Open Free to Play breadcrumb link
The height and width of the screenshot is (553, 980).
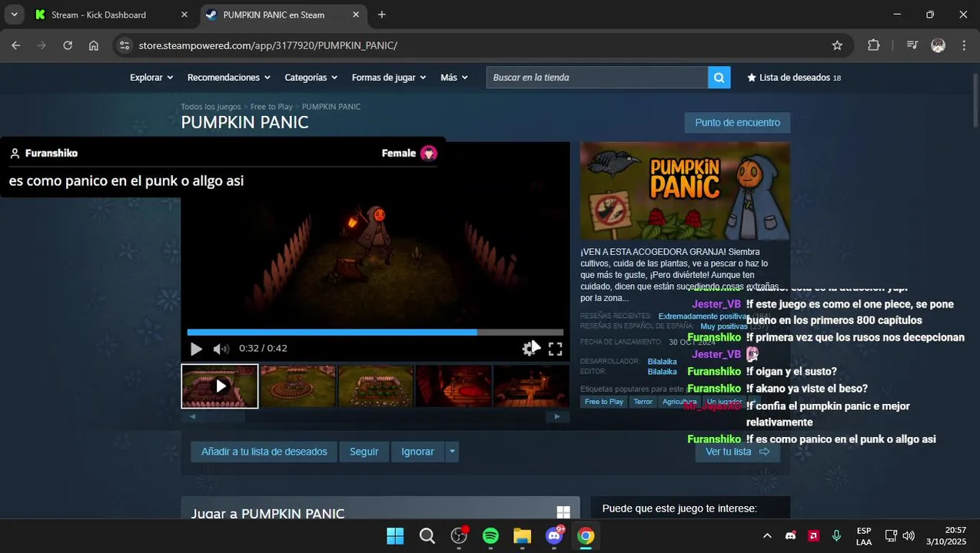(x=271, y=107)
